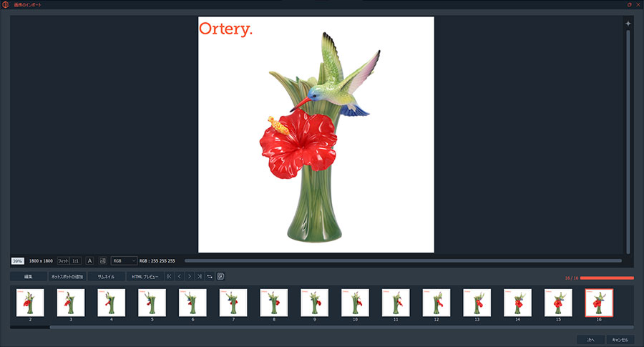Click the reverse order swap arrows icon

210,276
